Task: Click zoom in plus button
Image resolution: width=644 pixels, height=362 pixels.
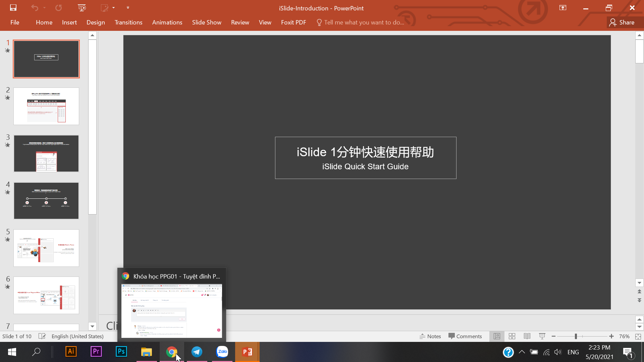Action: tap(611, 336)
